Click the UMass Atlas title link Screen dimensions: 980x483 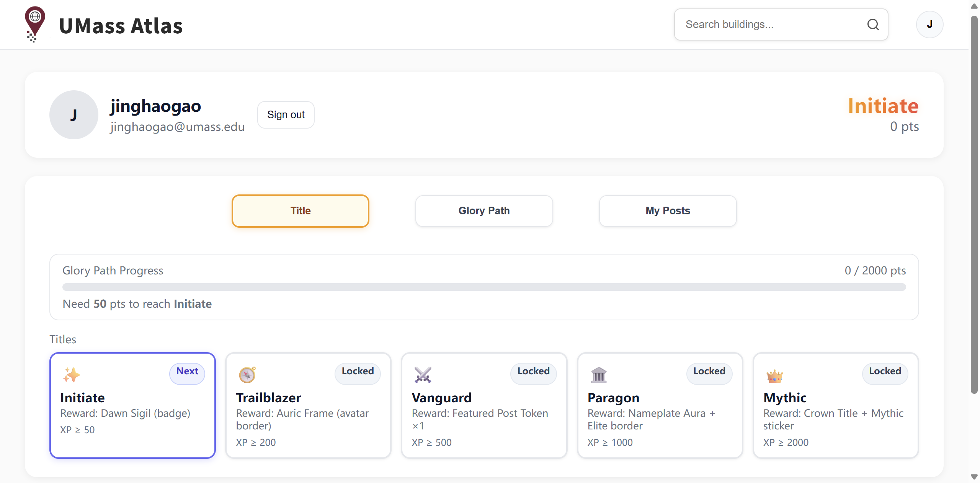[121, 26]
